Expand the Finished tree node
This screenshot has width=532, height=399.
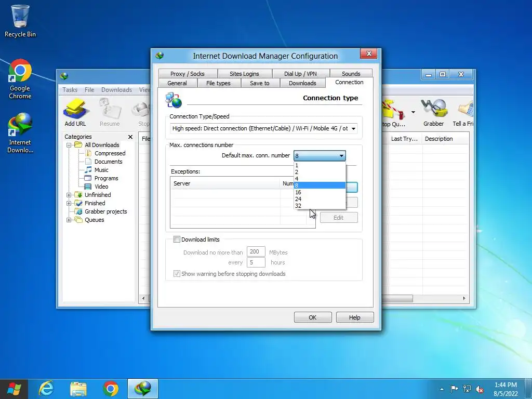[69, 204]
